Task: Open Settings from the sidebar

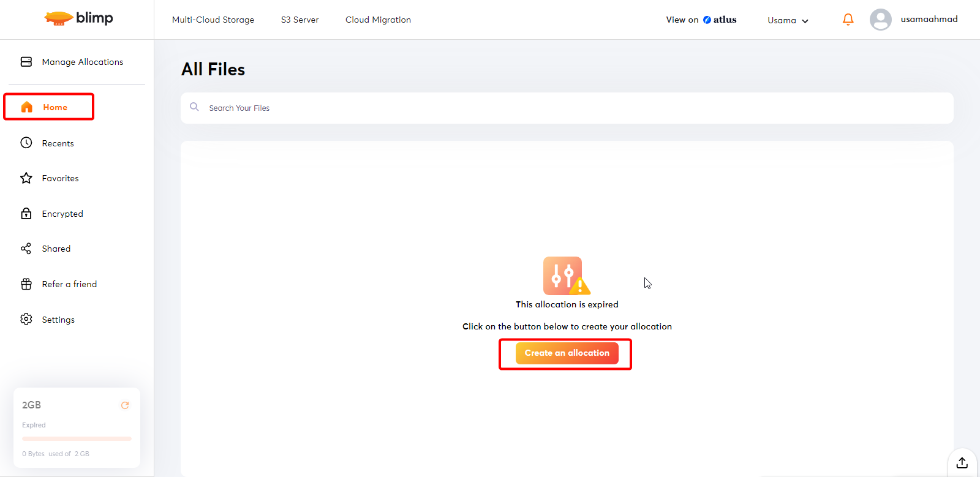Action: click(x=58, y=320)
